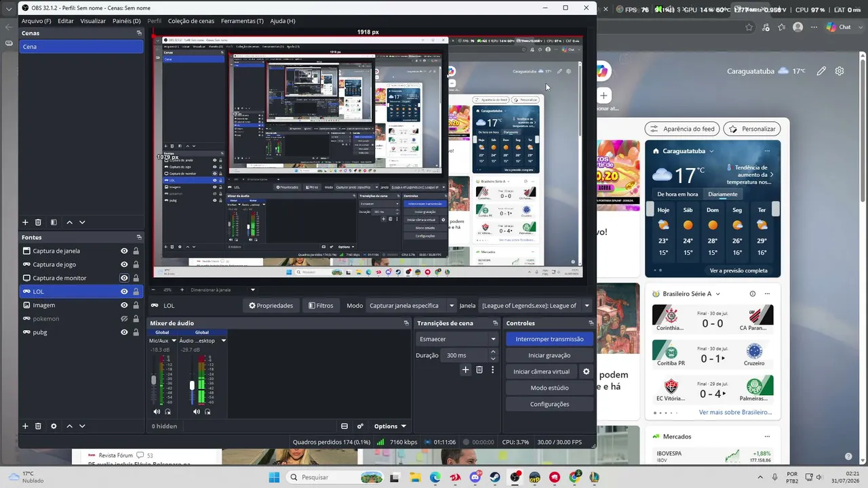
Task: Click Interromper transmissão button
Action: click(x=549, y=339)
